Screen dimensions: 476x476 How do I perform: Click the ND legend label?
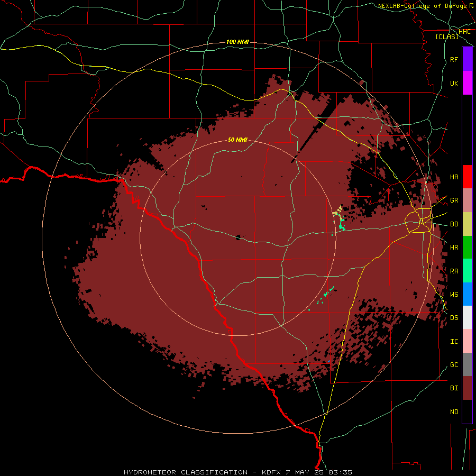tap(454, 411)
